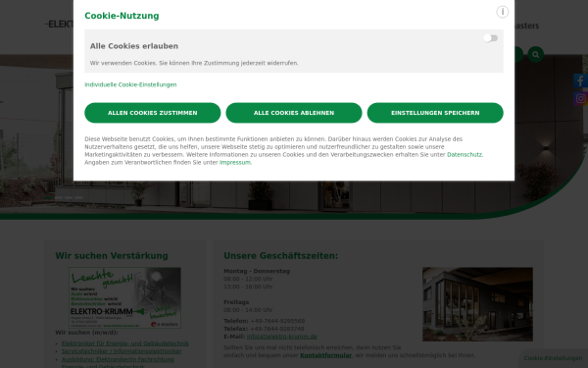Toggle the Alle Cookies erlauben switch
Screen dimensions: 588x368
click(491, 38)
